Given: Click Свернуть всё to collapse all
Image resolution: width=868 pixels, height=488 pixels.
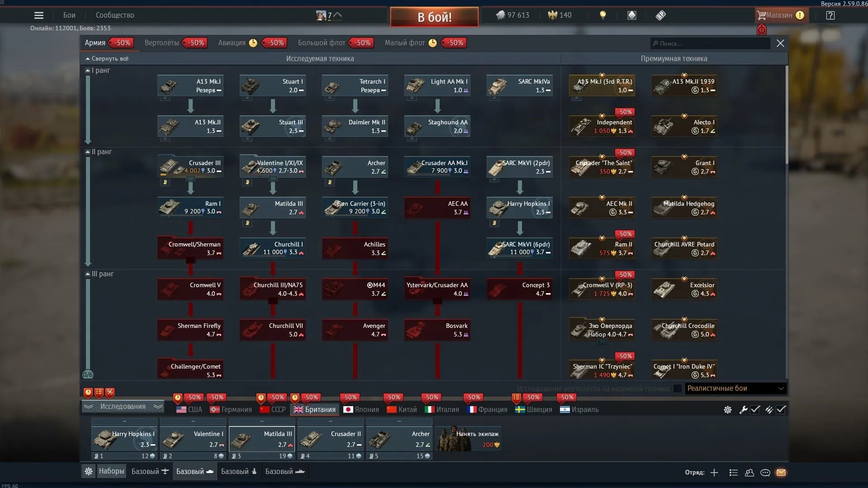Looking at the screenshot, I should (107, 59).
